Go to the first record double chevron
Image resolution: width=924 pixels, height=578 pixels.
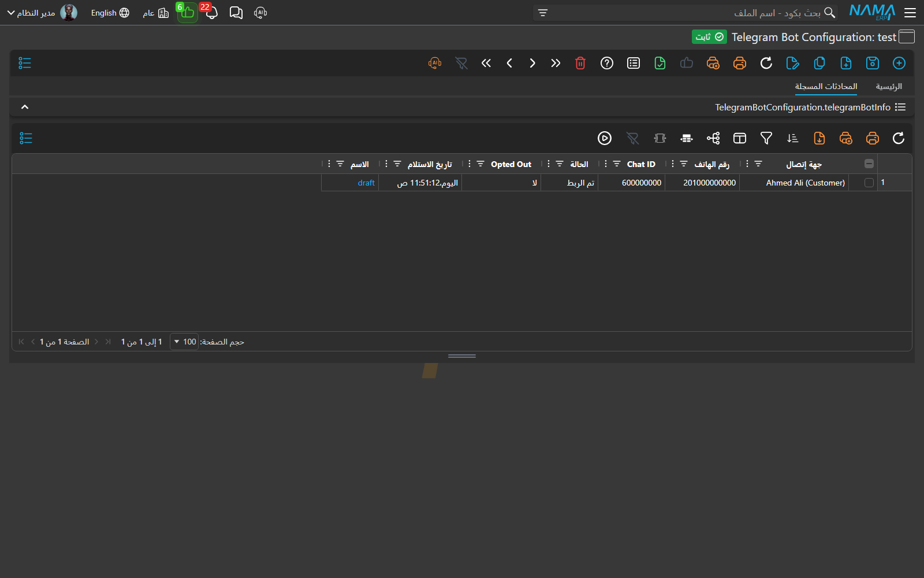pyautogui.click(x=556, y=63)
